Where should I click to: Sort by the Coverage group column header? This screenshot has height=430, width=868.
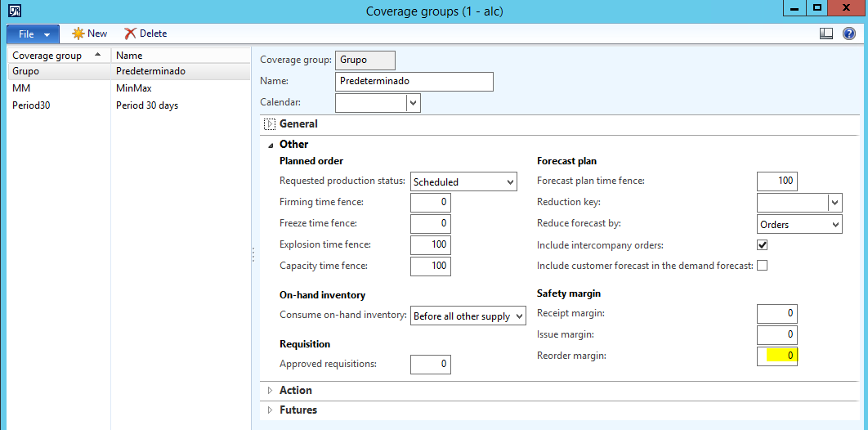(59, 56)
